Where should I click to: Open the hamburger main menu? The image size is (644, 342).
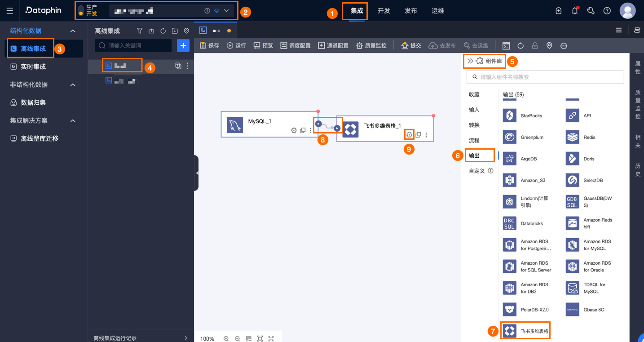(10, 11)
